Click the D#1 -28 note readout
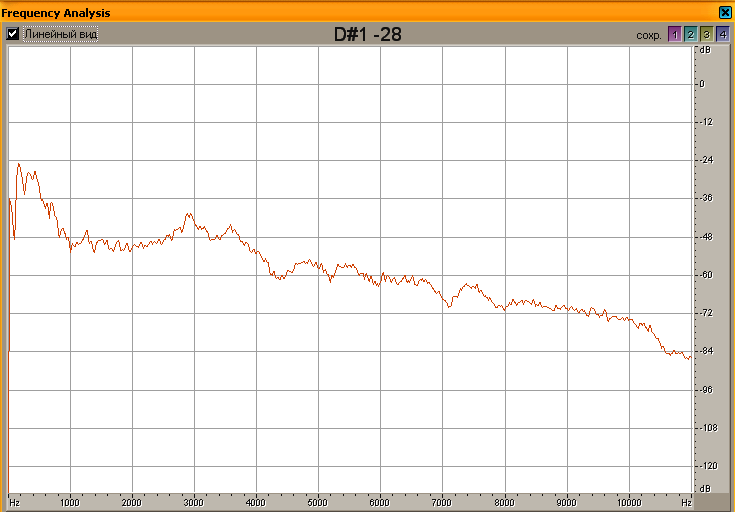The height and width of the screenshot is (512, 735). pyautogui.click(x=368, y=34)
